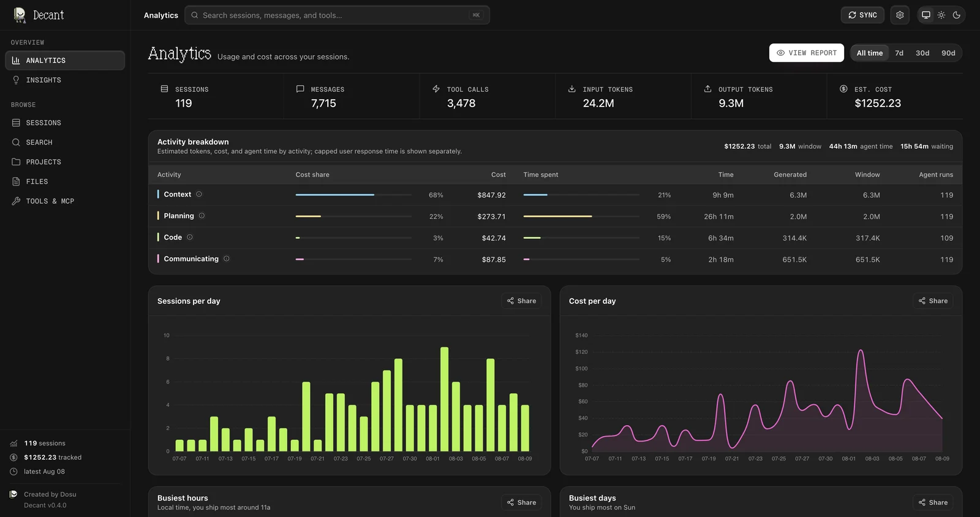This screenshot has width=980, height=517.
Task: Open Insights in the sidebar
Action: pyautogui.click(x=65, y=80)
